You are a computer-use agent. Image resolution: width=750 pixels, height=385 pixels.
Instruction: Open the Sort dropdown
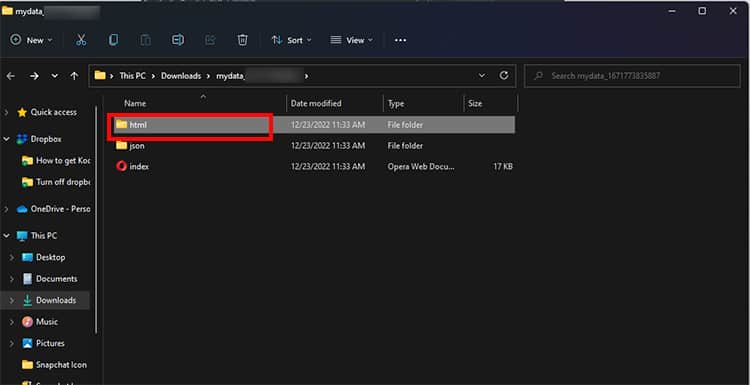pyautogui.click(x=291, y=40)
